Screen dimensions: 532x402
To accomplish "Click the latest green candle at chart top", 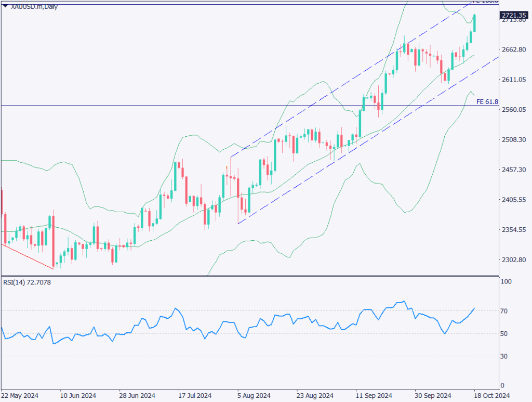I will [x=474, y=23].
